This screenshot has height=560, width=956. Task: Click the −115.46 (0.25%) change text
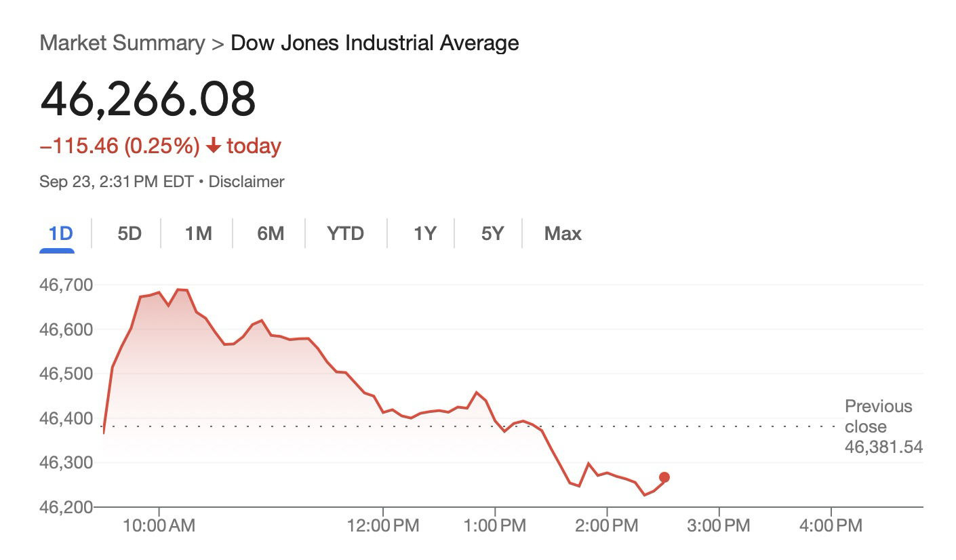[x=119, y=146]
